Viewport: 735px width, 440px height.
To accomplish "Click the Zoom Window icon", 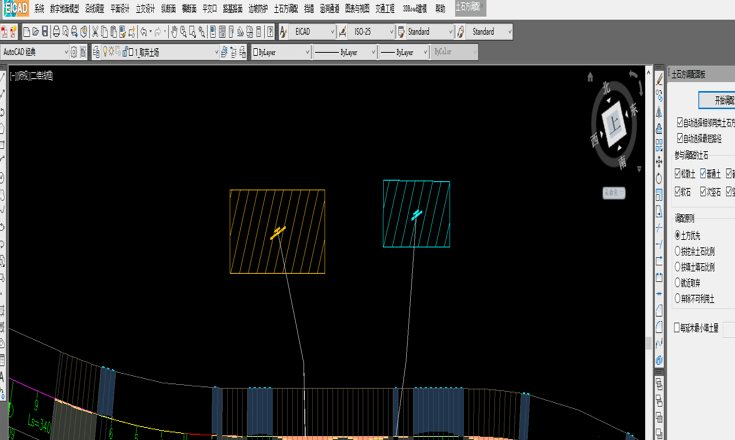I will click(192, 32).
